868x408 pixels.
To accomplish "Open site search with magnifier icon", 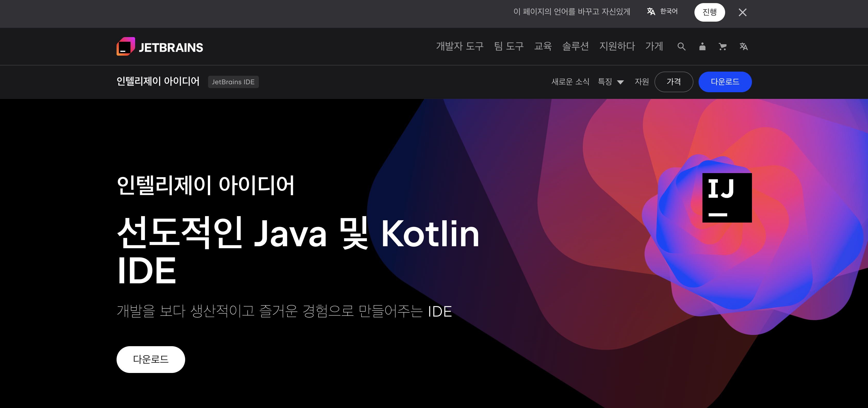I will (x=681, y=46).
